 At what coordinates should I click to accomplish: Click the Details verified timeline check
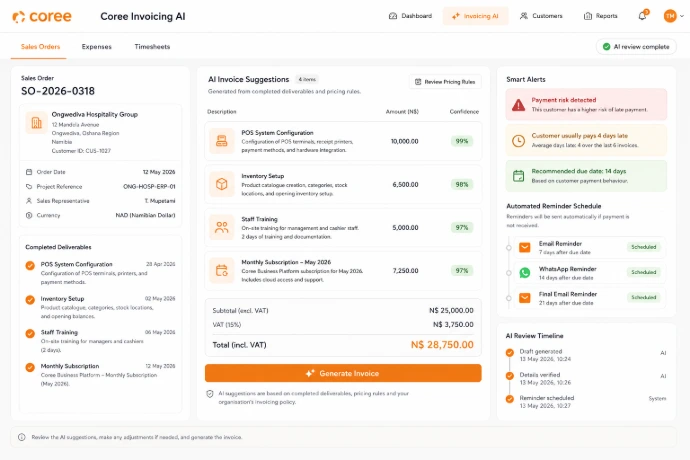pos(510,375)
